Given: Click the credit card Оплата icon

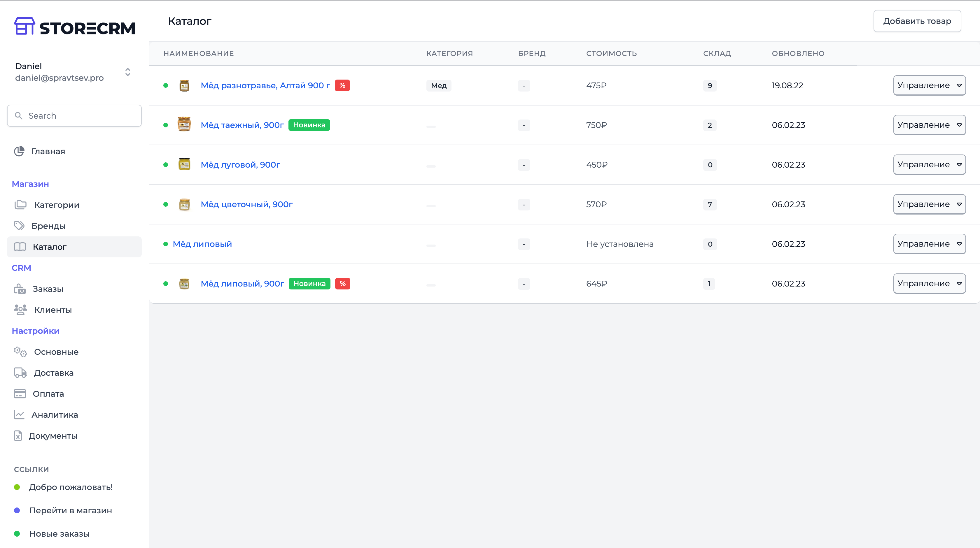Looking at the screenshot, I should pos(20,394).
